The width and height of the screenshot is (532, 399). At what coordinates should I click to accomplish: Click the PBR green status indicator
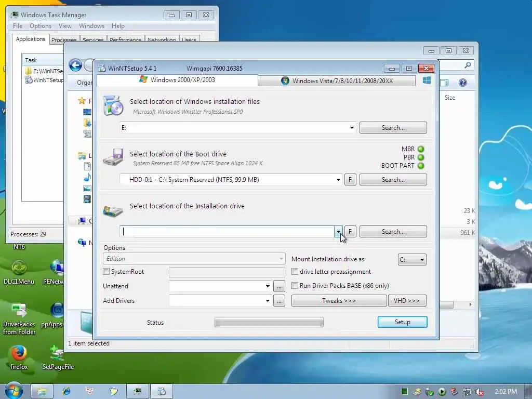click(421, 157)
